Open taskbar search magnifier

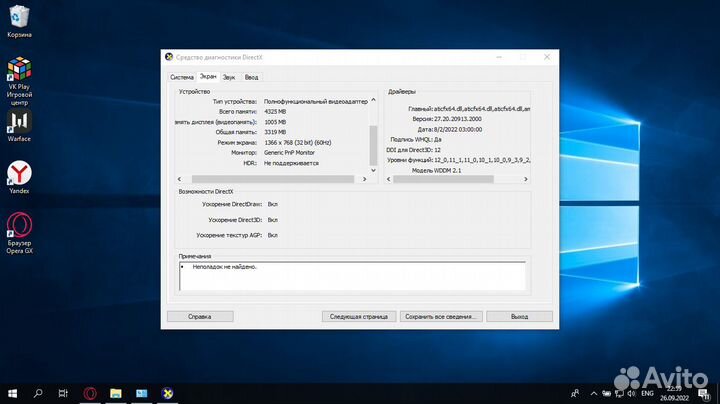[38, 393]
